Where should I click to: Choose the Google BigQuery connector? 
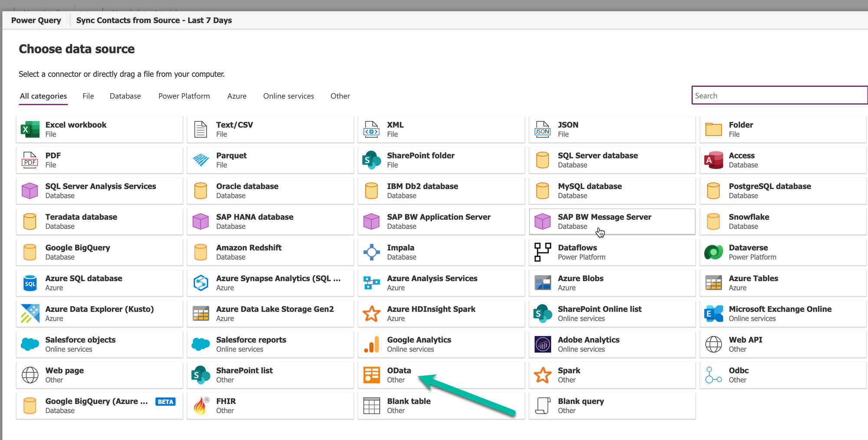click(99, 252)
